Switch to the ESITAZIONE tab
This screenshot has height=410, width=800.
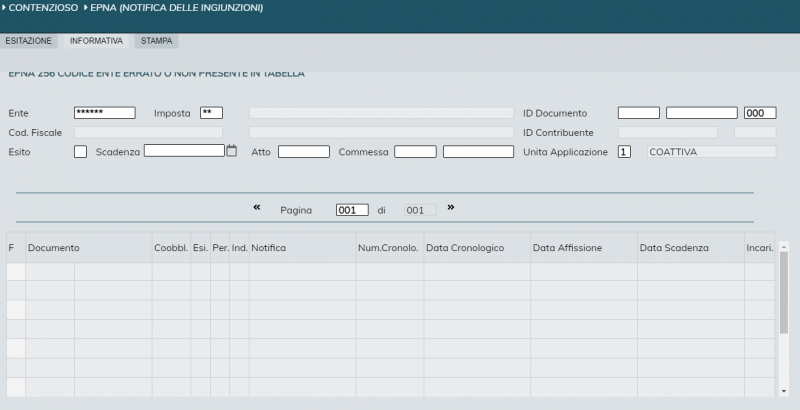point(29,41)
